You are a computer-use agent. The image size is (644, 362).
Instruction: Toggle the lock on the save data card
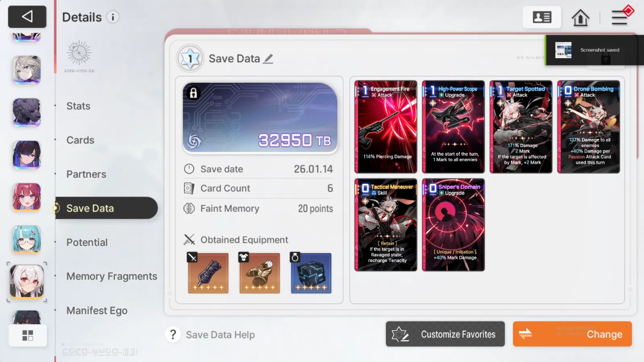coord(194,93)
